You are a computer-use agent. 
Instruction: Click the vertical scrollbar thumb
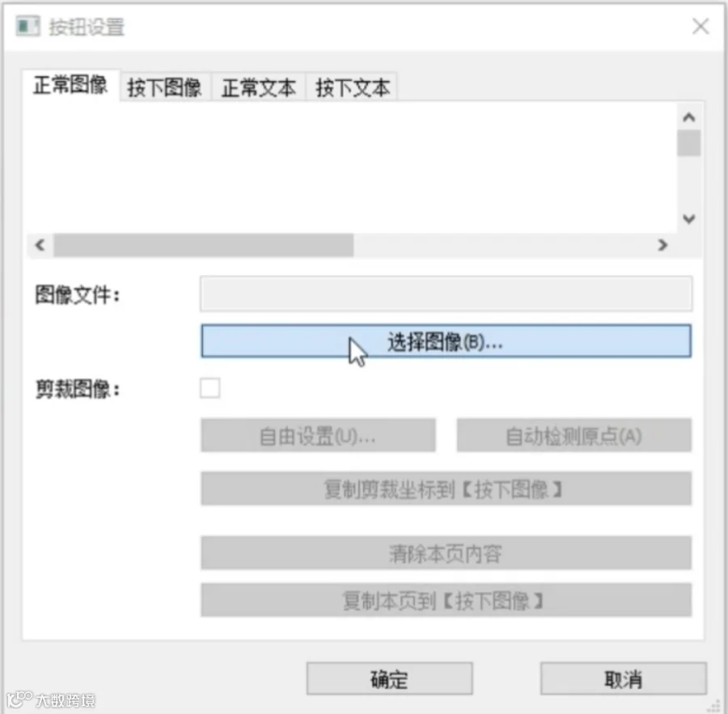tap(688, 143)
